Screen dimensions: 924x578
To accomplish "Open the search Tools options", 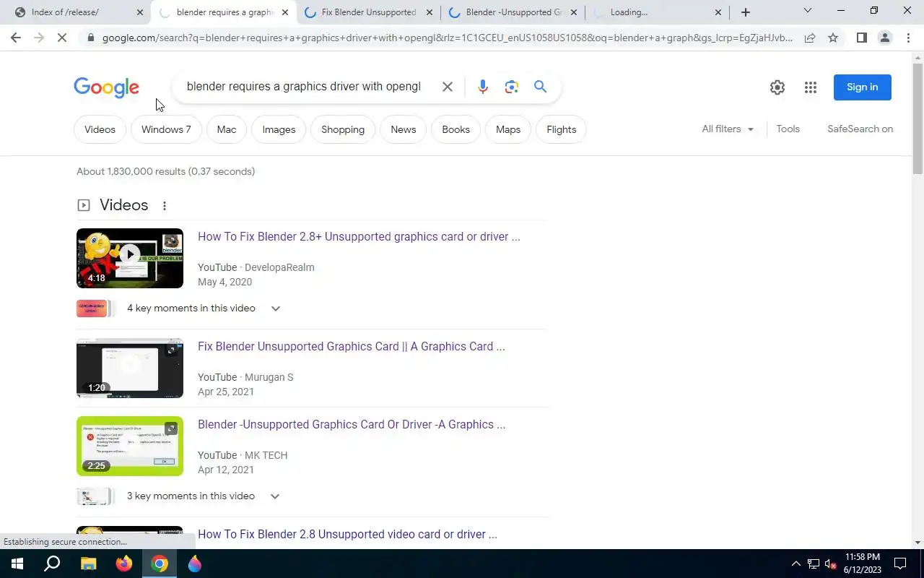I will point(788,129).
